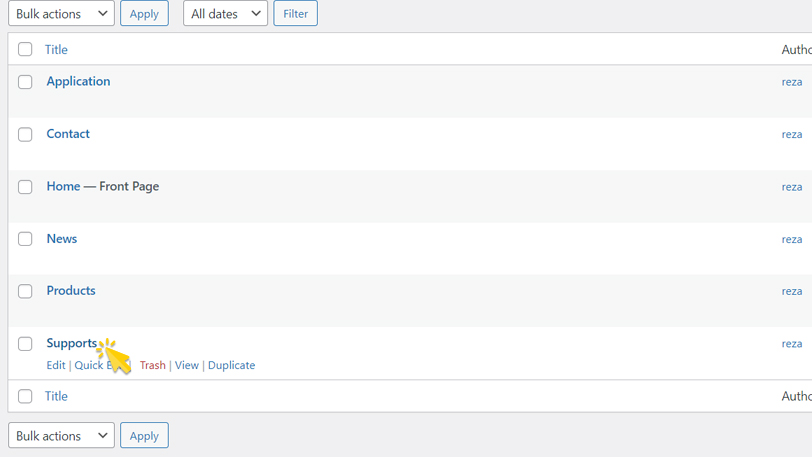Select the Contact page checkbox

[x=25, y=134]
